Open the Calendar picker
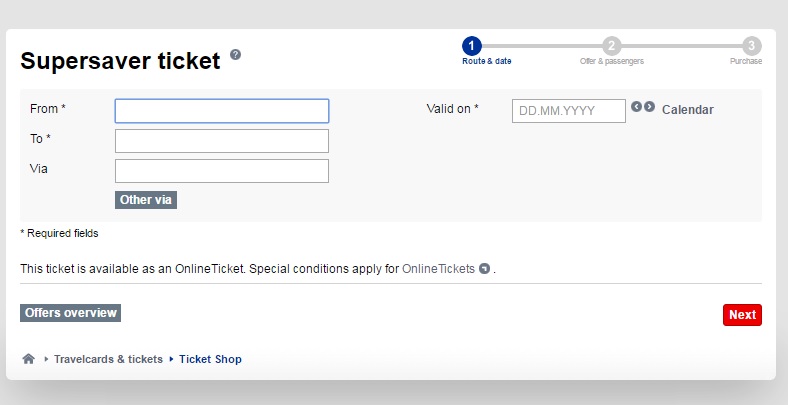788x405 pixels. [x=687, y=110]
